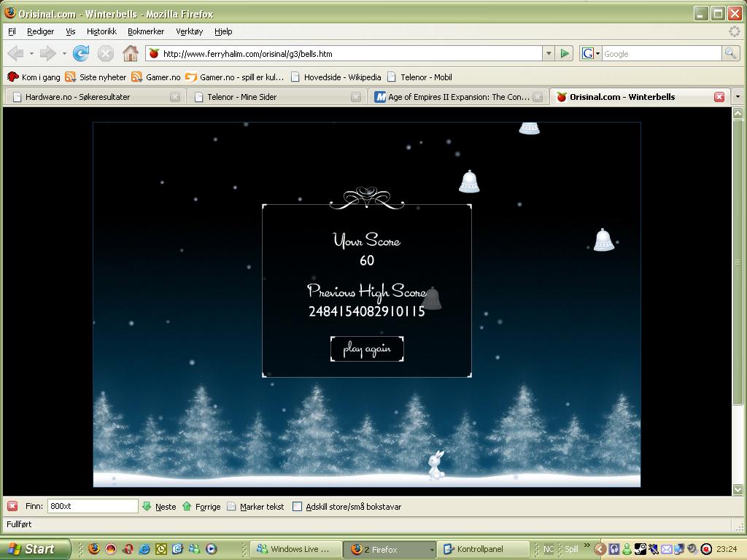Click the search magnifier icon

tap(729, 53)
